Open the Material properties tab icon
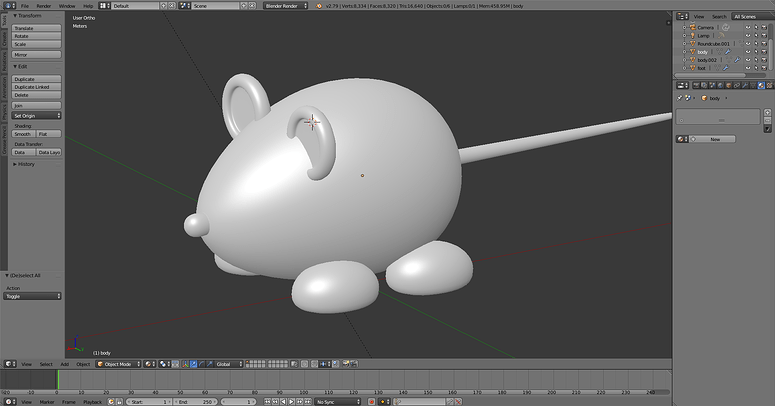This screenshot has height=406, width=775. pyautogui.click(x=761, y=85)
